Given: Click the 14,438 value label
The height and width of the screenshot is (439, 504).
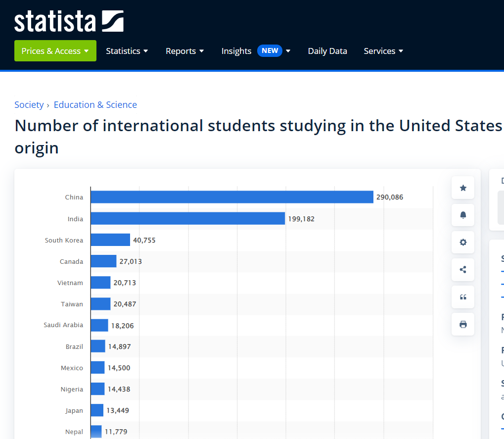Looking at the screenshot, I should pos(119,389).
